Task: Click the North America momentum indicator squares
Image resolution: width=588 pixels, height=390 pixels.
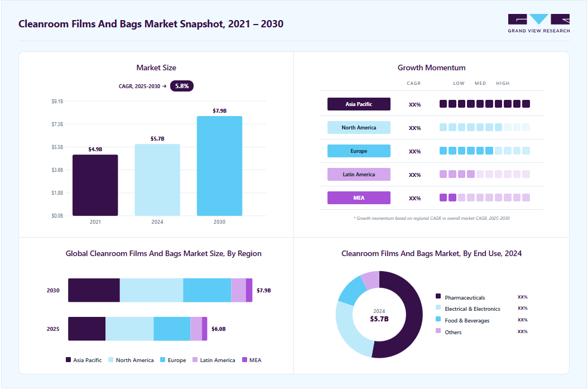Action: tap(484, 127)
